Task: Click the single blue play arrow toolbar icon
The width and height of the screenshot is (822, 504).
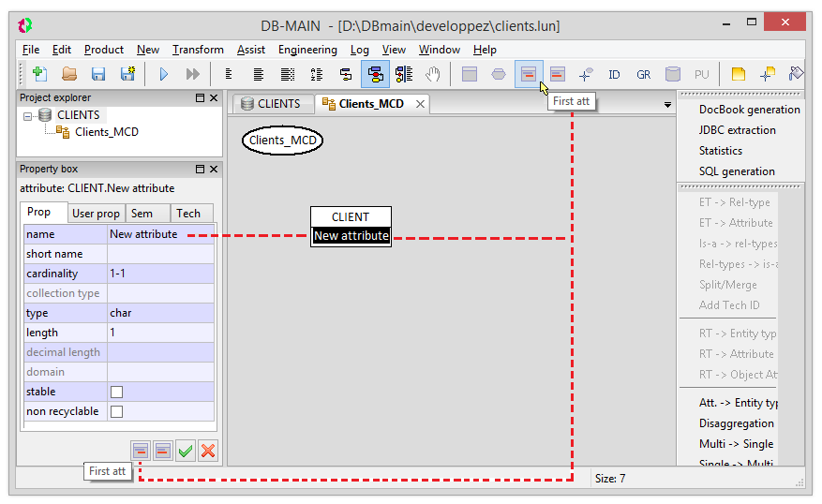Action: pyautogui.click(x=164, y=74)
